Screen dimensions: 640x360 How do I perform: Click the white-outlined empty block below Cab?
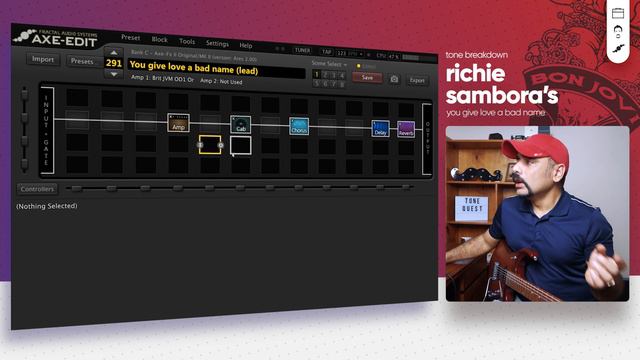(240, 145)
